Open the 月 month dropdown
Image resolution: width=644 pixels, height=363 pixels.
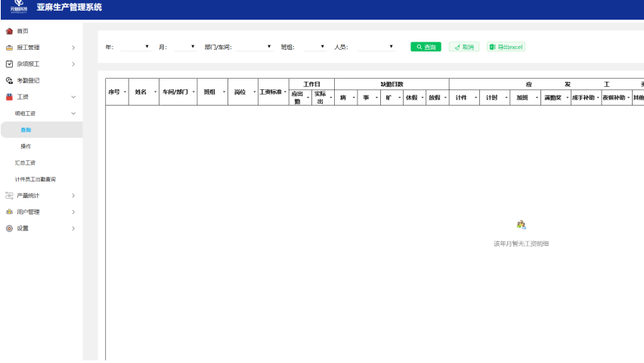tap(185, 47)
